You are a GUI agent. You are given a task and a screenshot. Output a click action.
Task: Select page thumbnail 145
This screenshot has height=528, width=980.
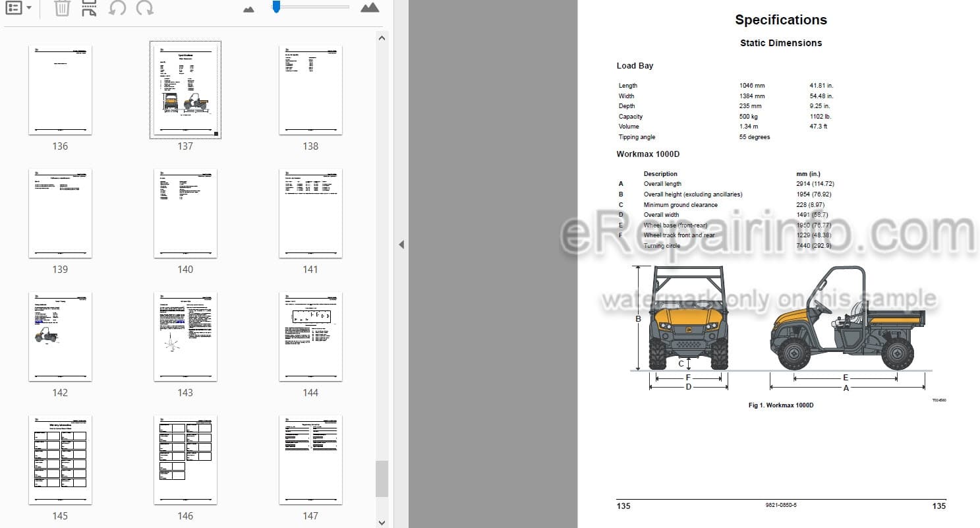click(60, 460)
